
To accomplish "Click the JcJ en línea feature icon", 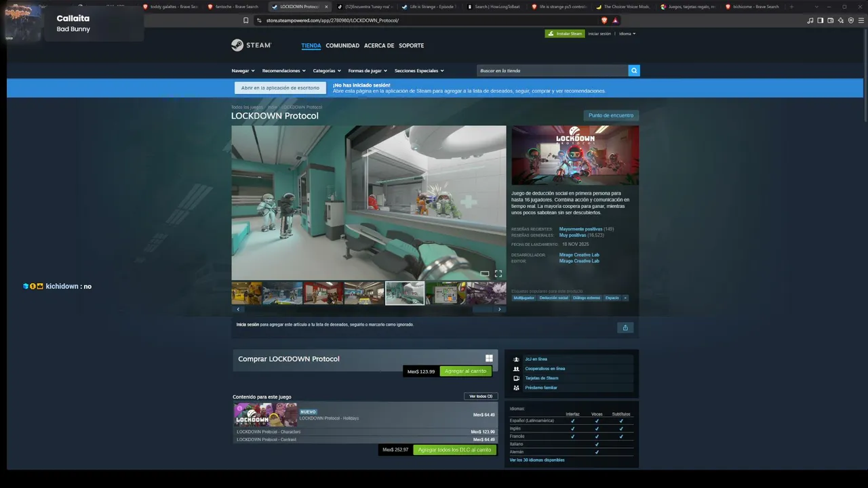I will point(517,359).
